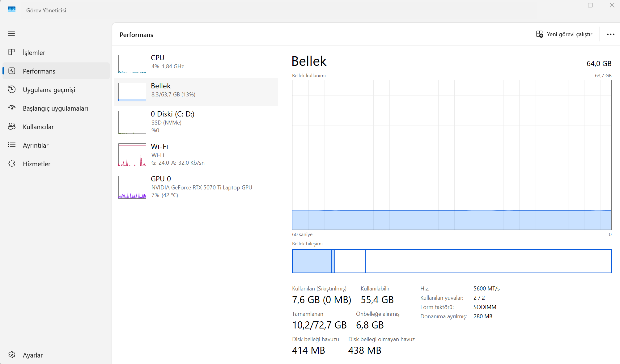Click the Ayrıntılar list icon

12,145
